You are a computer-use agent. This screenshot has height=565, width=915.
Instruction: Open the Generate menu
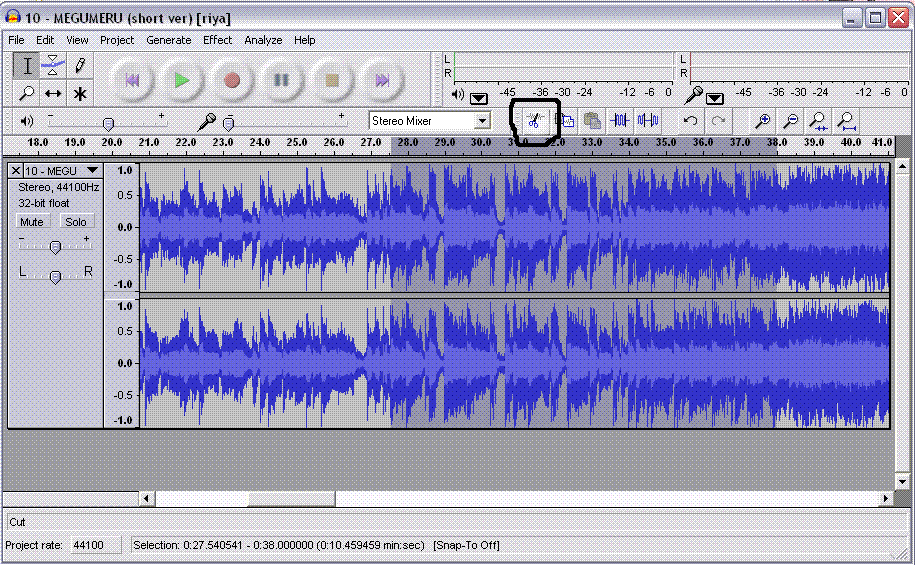(x=168, y=40)
